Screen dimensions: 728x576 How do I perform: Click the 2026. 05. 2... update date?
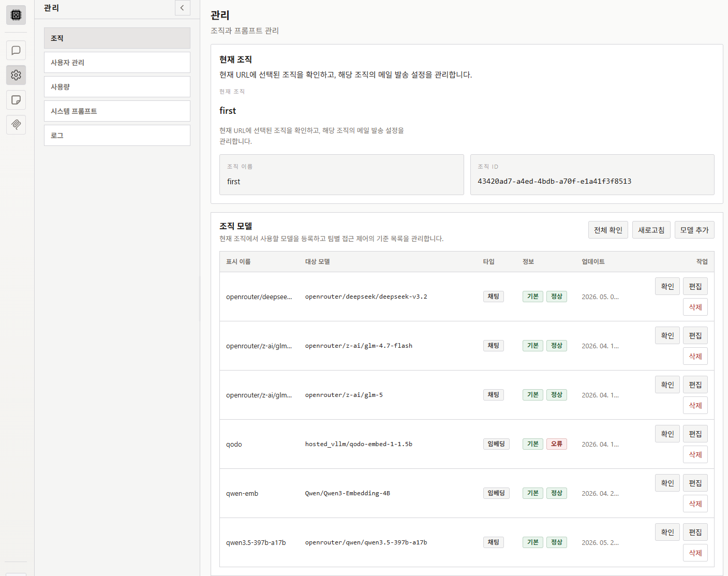[x=600, y=542]
